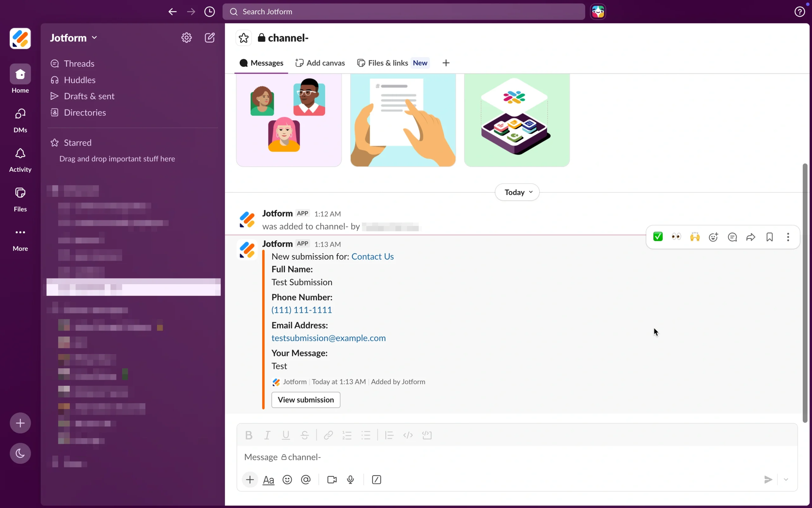Open workspace settings gear icon
The height and width of the screenshot is (508, 812).
[x=187, y=38]
